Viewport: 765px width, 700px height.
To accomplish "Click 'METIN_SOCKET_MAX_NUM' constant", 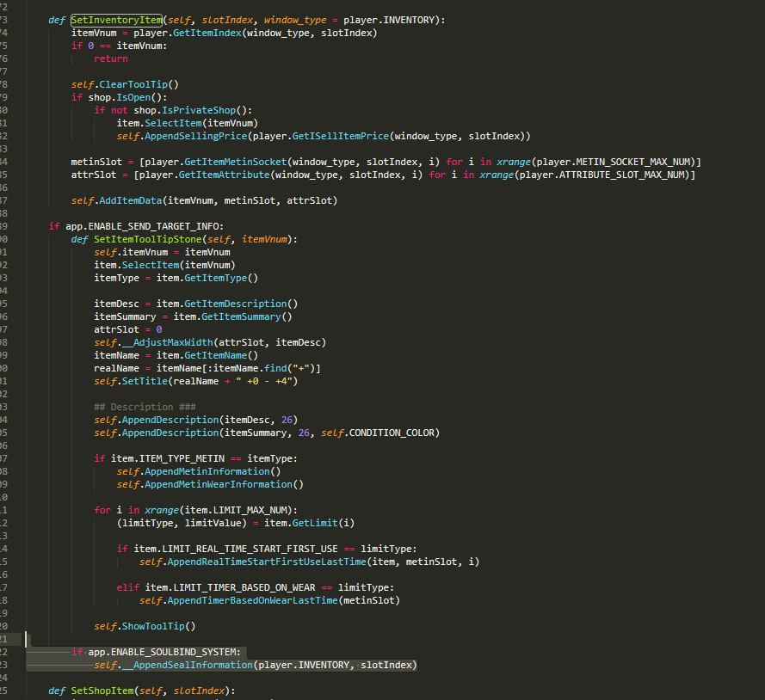I will 633,162.
